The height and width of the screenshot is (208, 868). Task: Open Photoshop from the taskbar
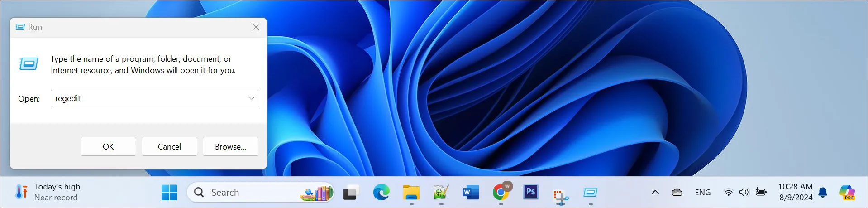pyautogui.click(x=530, y=192)
